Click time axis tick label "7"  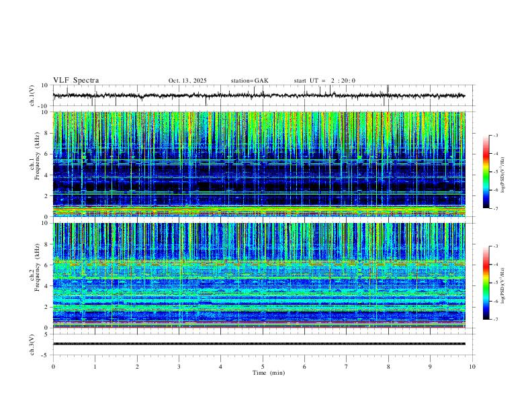point(347,367)
